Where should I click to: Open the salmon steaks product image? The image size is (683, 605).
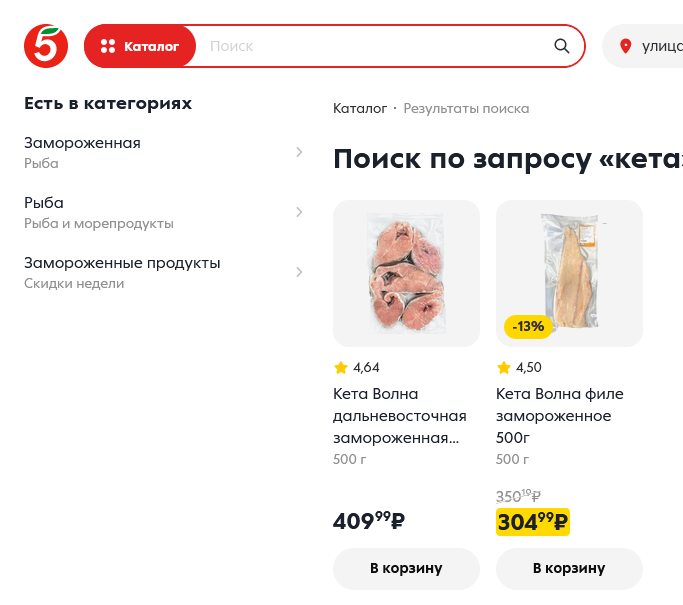(x=406, y=273)
